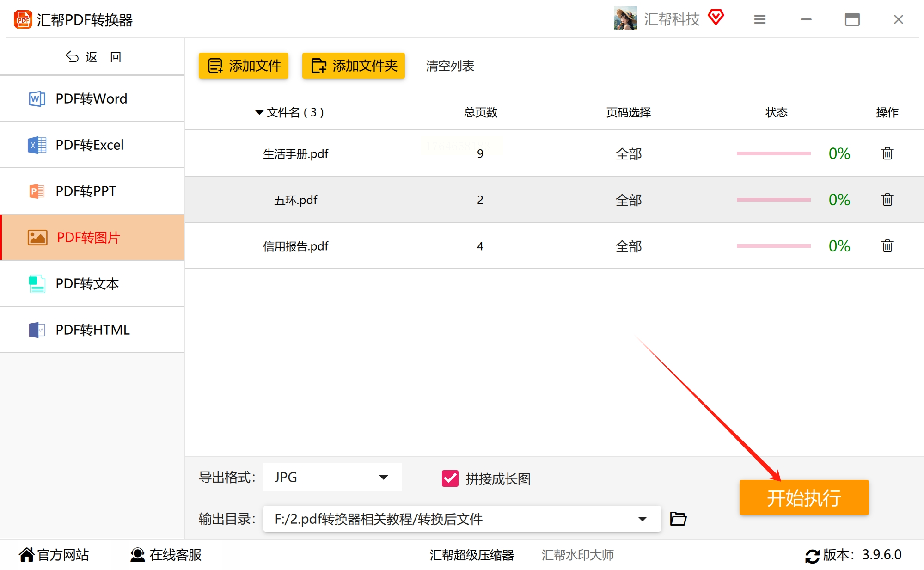
Task: Click the version refresh icon
Action: [x=812, y=555]
